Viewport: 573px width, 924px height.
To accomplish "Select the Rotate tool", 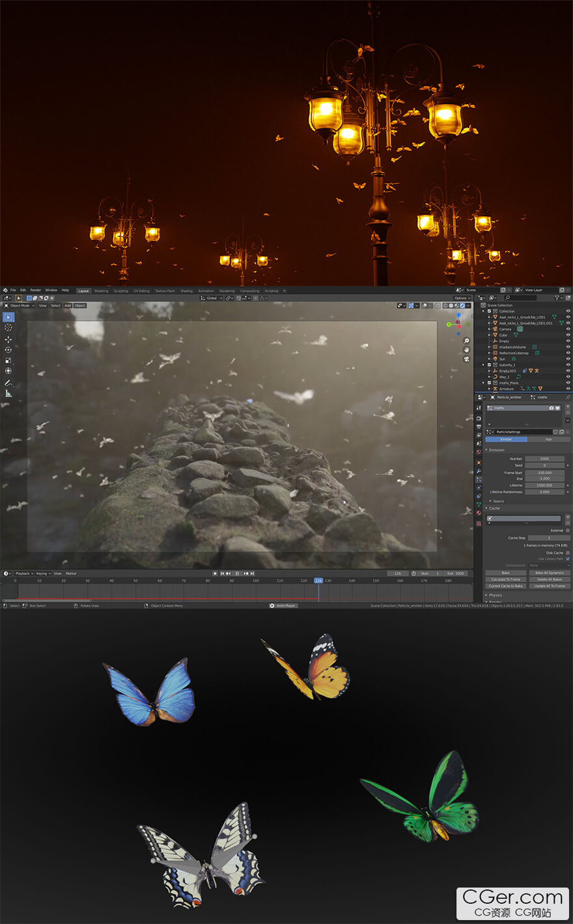I will click(x=8, y=349).
